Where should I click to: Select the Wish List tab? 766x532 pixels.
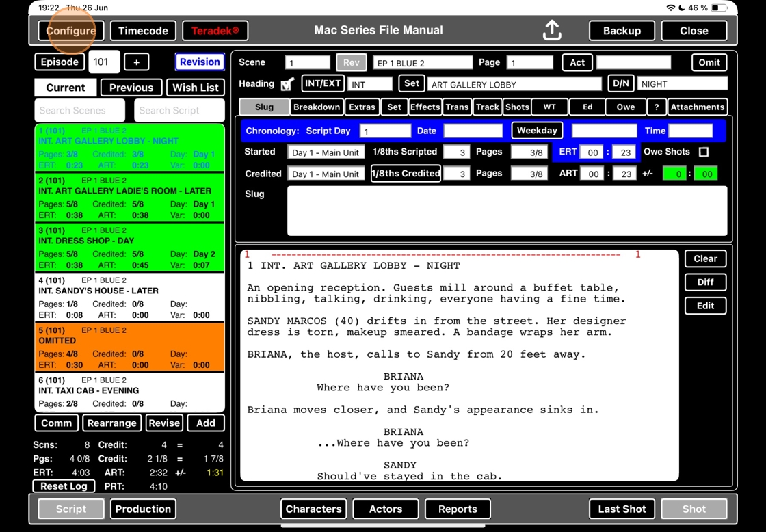(x=195, y=88)
